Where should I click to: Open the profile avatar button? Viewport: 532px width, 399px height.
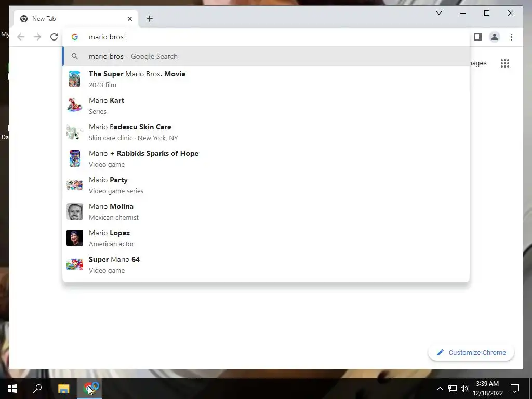[495, 37]
